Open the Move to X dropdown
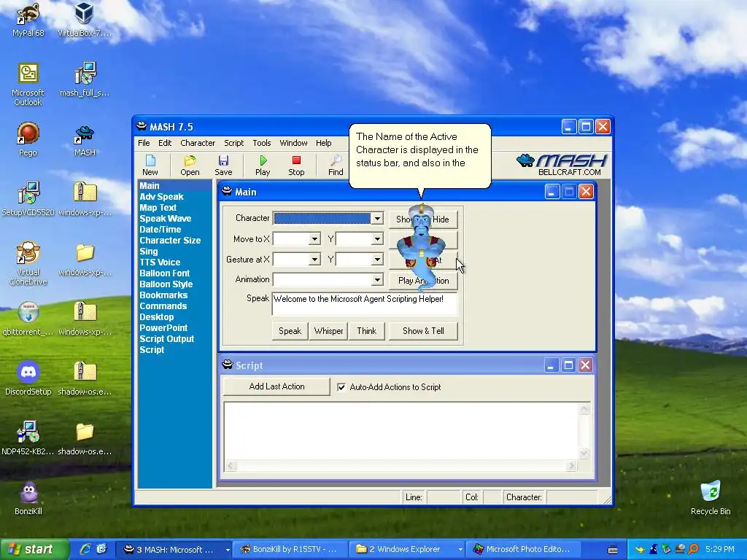The image size is (747, 560). tap(314, 239)
